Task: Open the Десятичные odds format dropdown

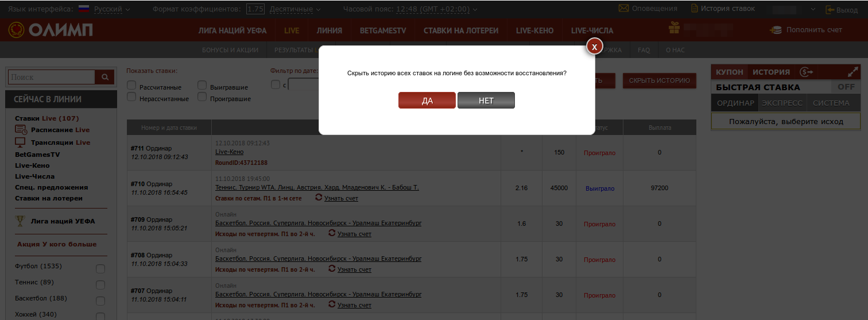Action: click(294, 9)
